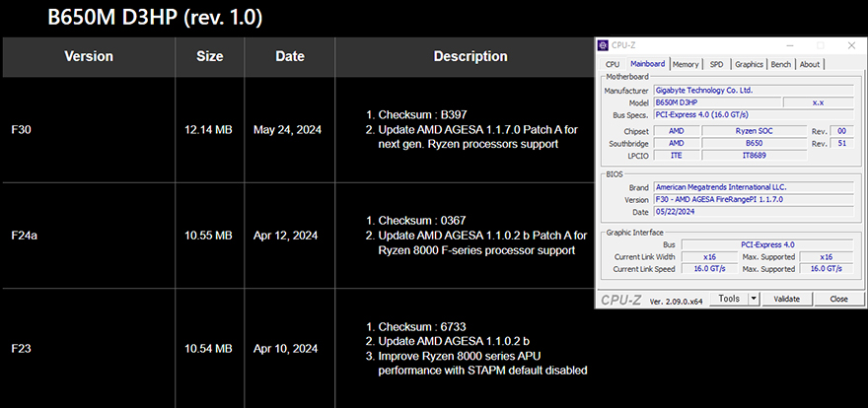This screenshot has width=868, height=408.
Task: Click the Date column header
Action: coord(290,56)
